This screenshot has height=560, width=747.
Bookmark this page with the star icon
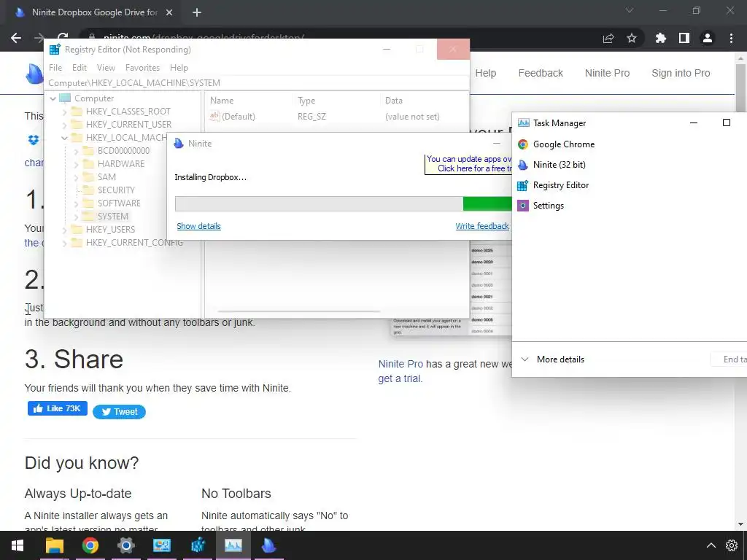tap(632, 38)
